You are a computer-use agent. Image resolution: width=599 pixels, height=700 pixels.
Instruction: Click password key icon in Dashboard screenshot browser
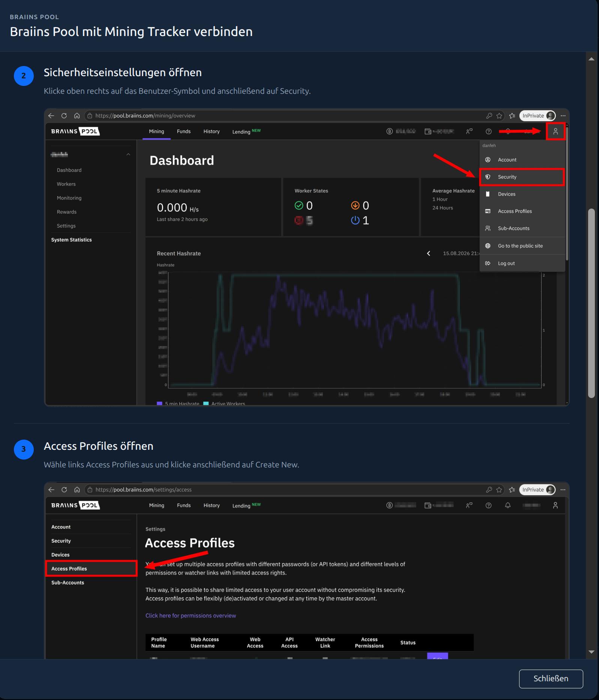pos(489,116)
